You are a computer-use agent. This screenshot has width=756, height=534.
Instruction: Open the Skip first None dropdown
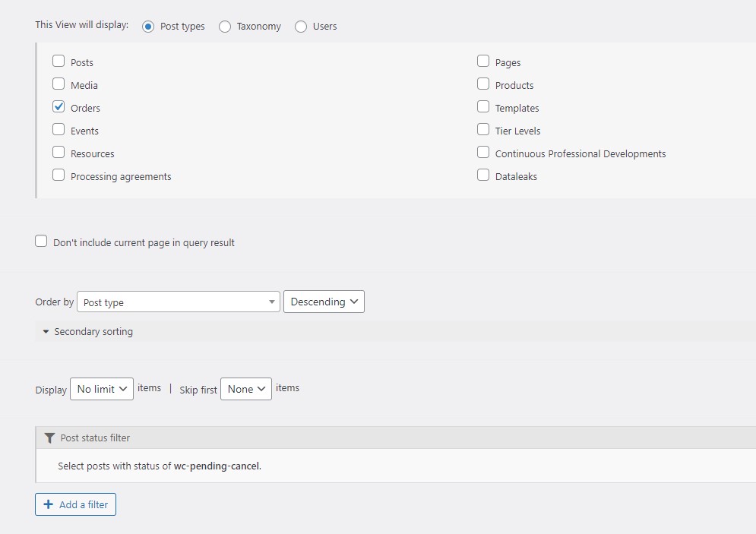246,389
